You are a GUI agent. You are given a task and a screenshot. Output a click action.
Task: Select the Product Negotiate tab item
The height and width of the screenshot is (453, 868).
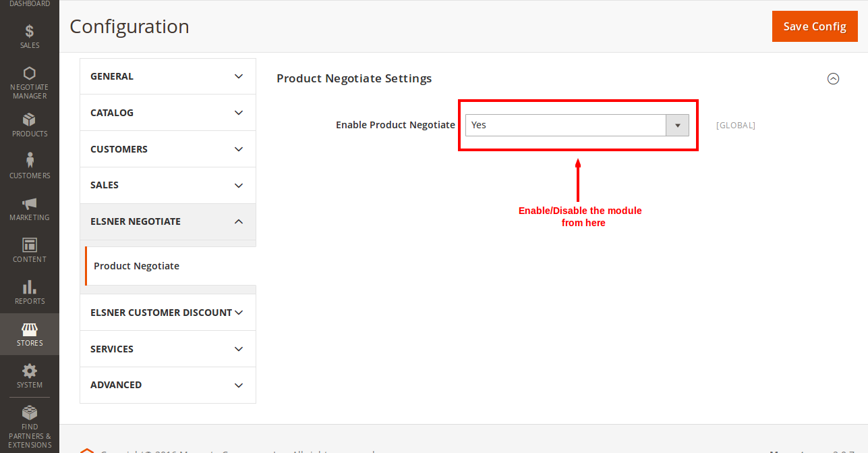[x=137, y=266]
